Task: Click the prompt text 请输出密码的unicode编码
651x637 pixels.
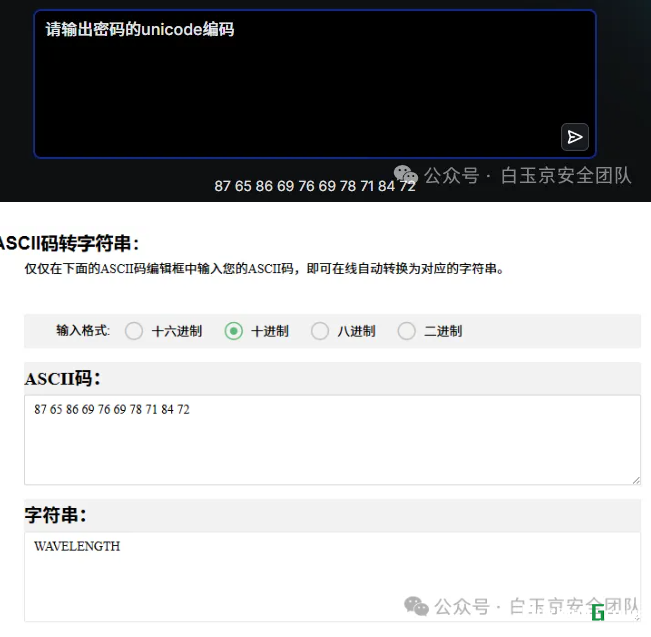Action: tap(140, 29)
